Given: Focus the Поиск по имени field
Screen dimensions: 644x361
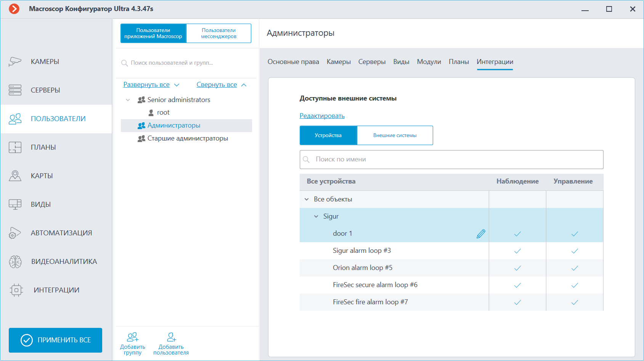Looking at the screenshot, I should tap(451, 160).
